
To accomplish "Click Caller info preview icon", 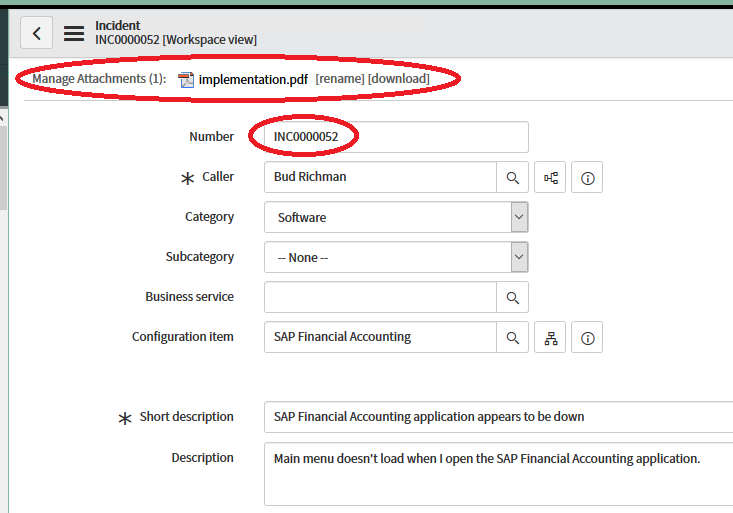I will (587, 178).
